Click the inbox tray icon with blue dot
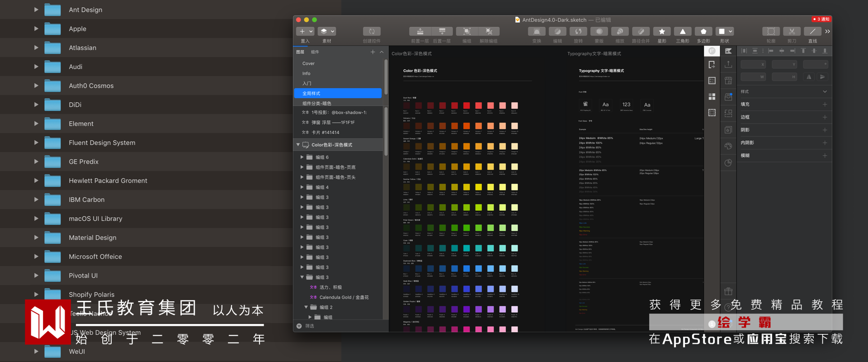This screenshot has height=362, width=868. pyautogui.click(x=728, y=97)
